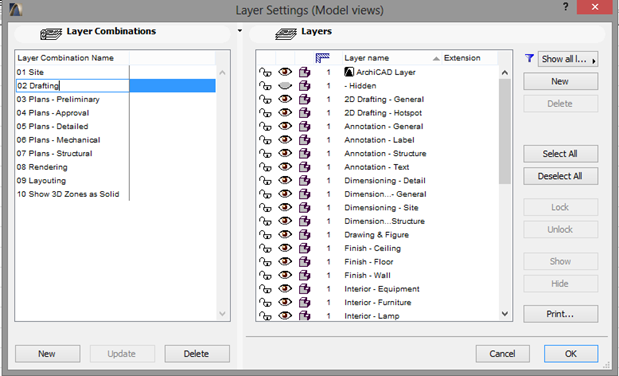Toggle lock icon for Annotation - Label
The image size is (619, 376).
tap(265, 140)
